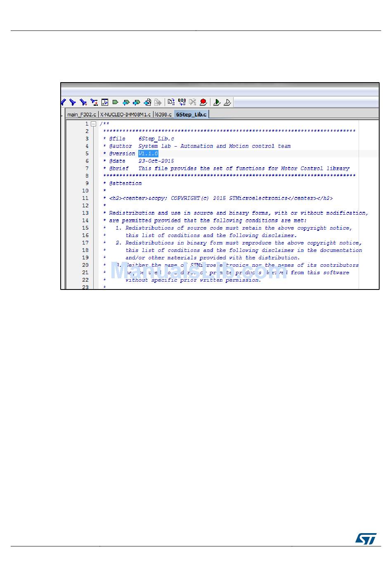Viewport: 392px width, 586px height.
Task: Switch to the main_F302.c tab
Action: tap(82, 114)
